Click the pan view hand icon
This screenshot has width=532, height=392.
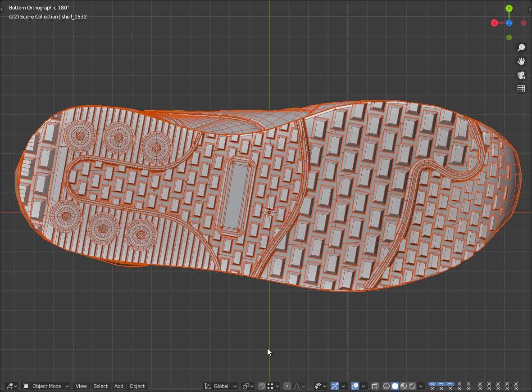coord(521,61)
